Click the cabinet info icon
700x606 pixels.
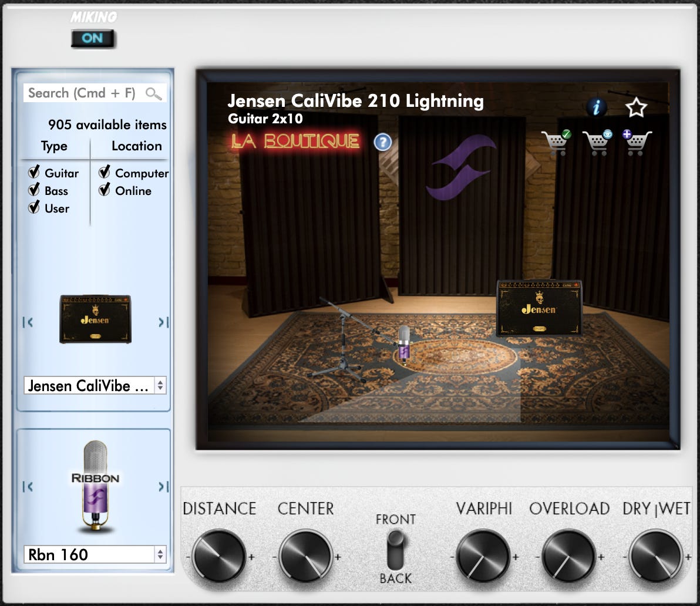[x=597, y=107]
